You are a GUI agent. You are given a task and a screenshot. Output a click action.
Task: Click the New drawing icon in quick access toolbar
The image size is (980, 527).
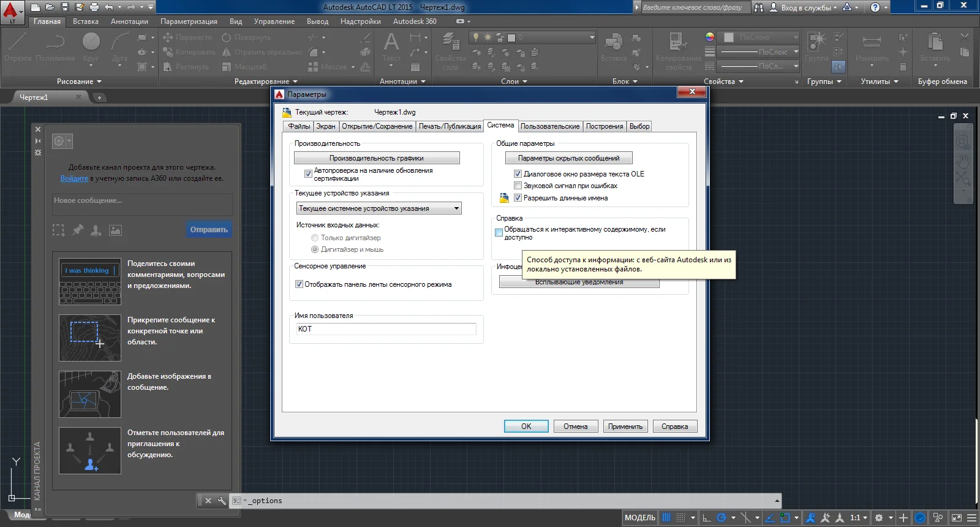36,7
